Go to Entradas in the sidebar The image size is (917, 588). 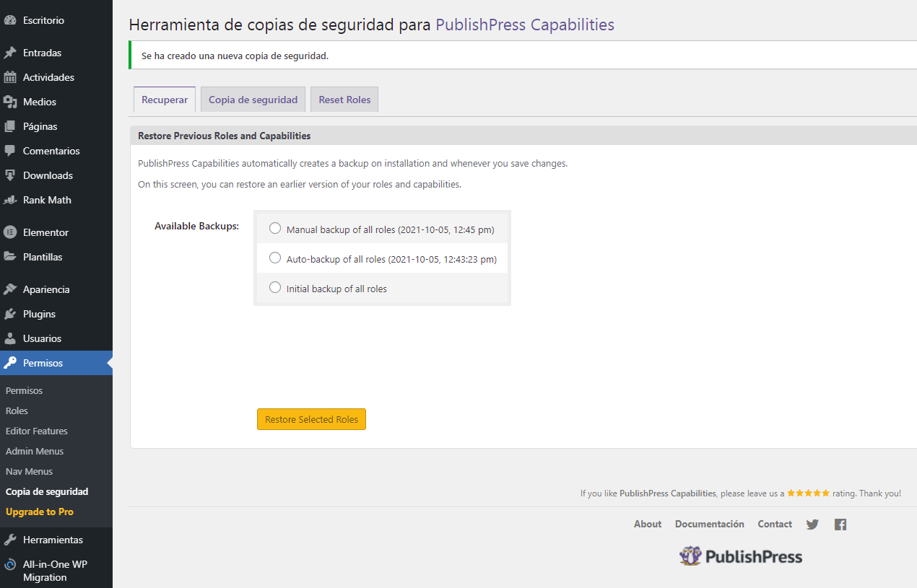[x=42, y=53]
